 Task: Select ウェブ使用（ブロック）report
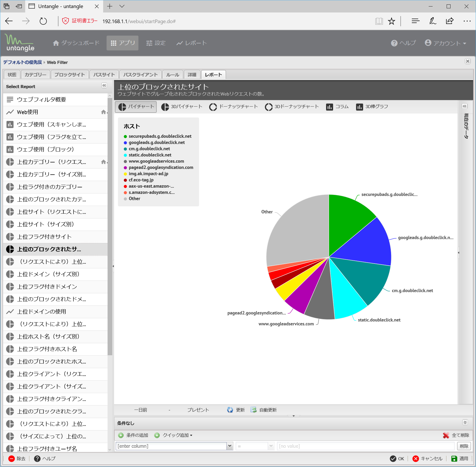56,150
